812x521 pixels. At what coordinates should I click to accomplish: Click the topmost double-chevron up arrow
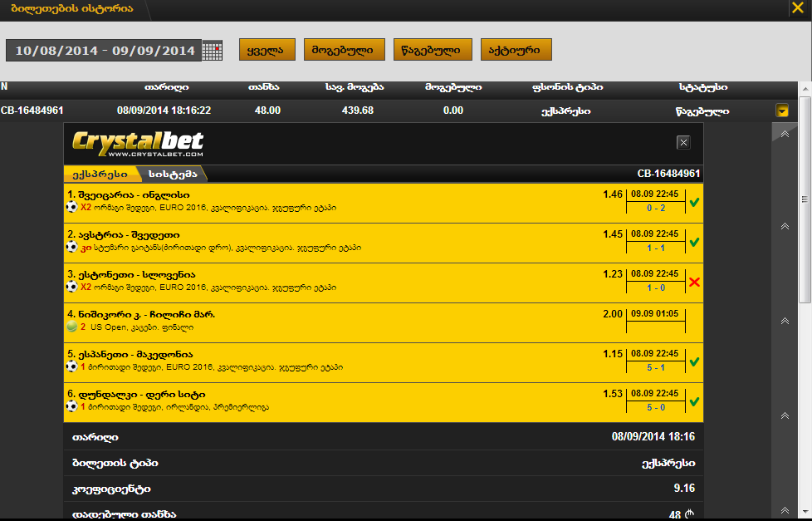pos(785,134)
